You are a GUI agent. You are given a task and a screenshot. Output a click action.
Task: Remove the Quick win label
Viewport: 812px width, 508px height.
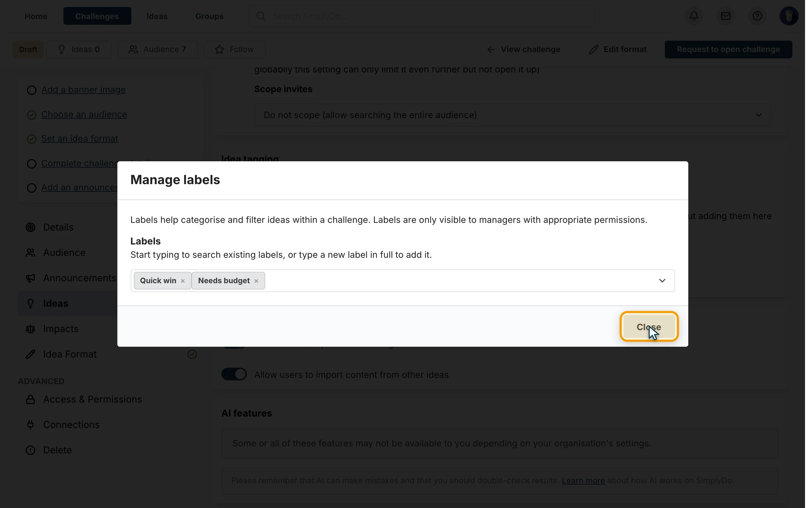point(183,281)
